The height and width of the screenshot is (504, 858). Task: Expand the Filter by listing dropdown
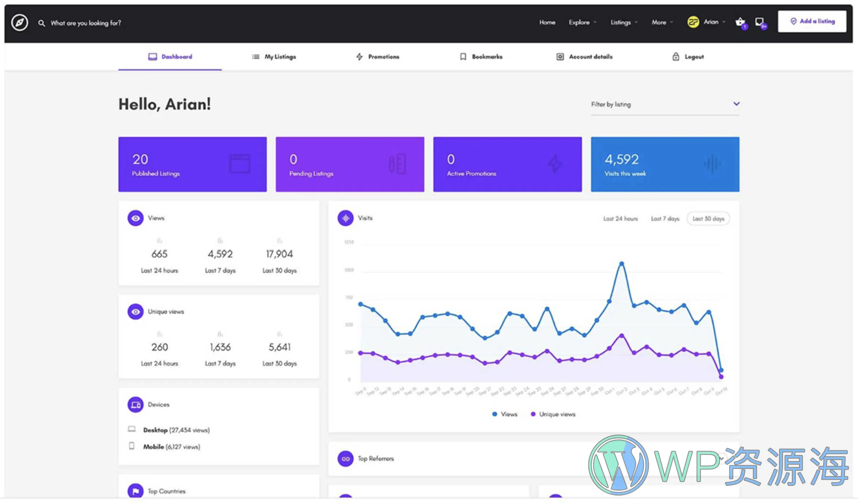[665, 105]
